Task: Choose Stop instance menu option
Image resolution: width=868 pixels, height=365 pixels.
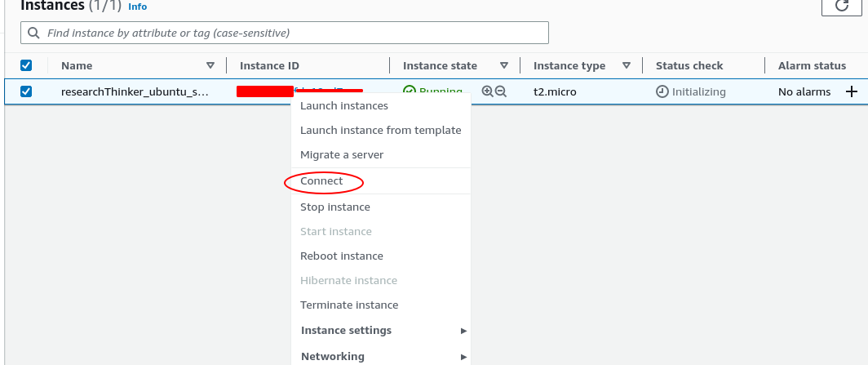Action: coord(335,207)
